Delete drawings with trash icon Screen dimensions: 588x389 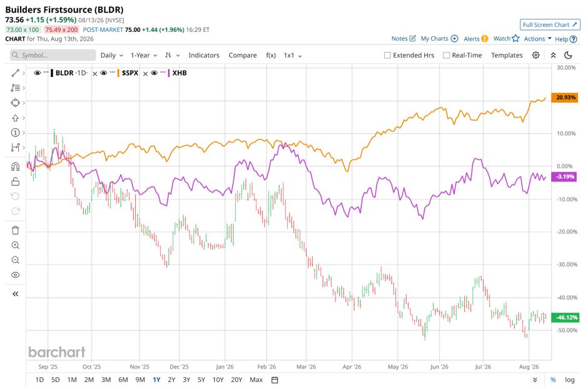point(16,230)
